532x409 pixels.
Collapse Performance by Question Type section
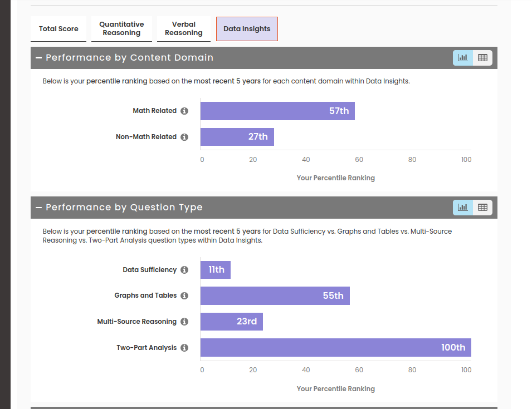[38, 208]
